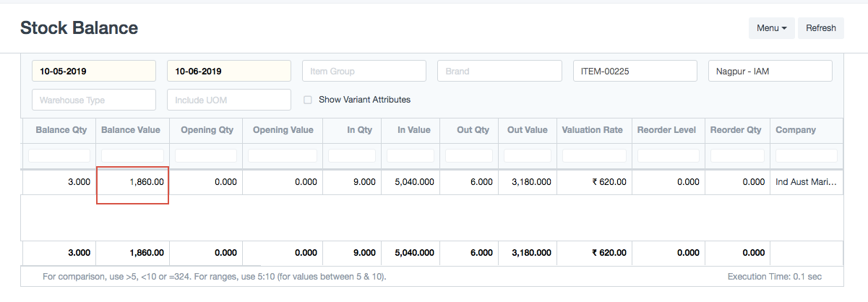Click the Out Value column header
This screenshot has height=302, width=868.
(527, 130)
